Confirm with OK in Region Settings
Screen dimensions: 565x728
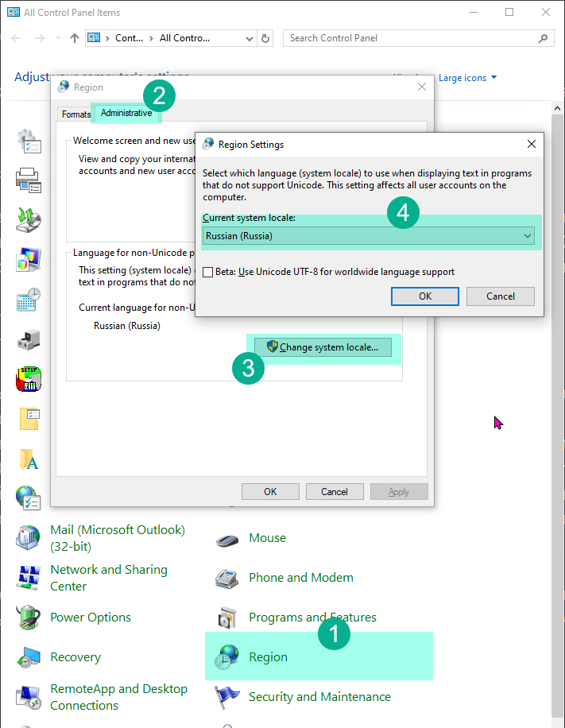(x=425, y=296)
